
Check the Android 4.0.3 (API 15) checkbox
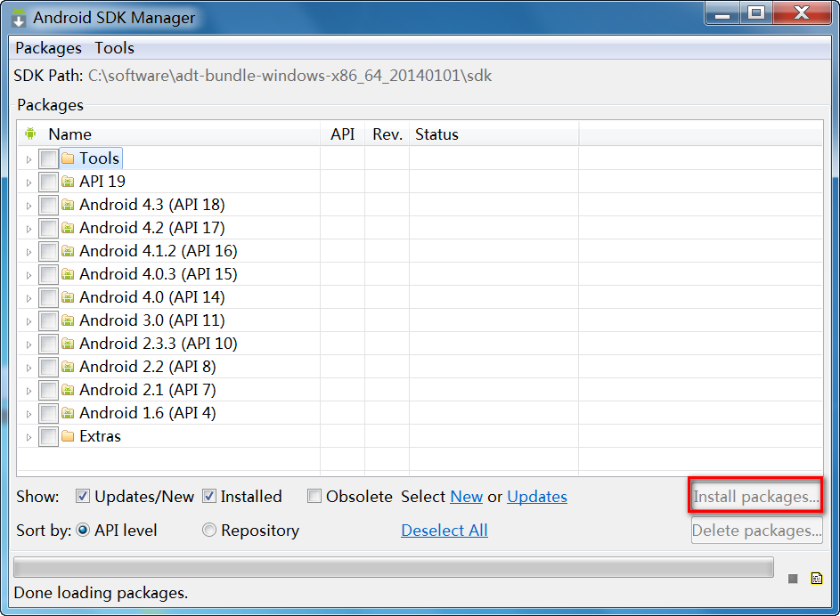coord(48,274)
